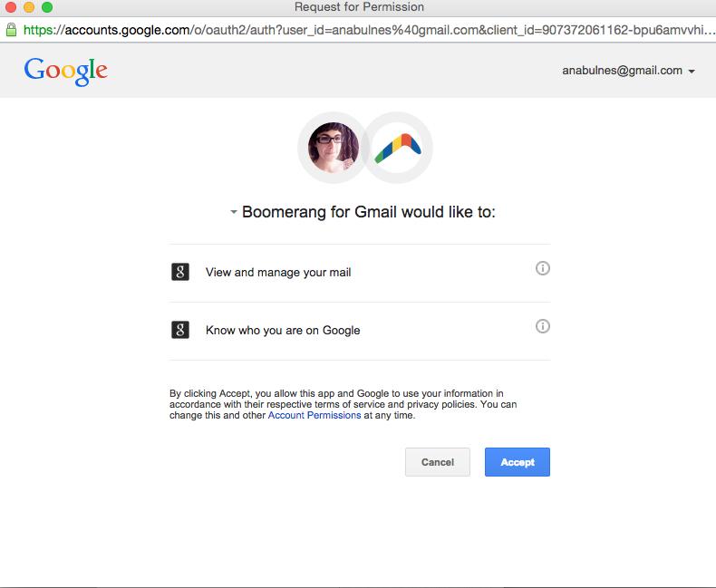Show info for Know who you are on Google

tap(543, 326)
